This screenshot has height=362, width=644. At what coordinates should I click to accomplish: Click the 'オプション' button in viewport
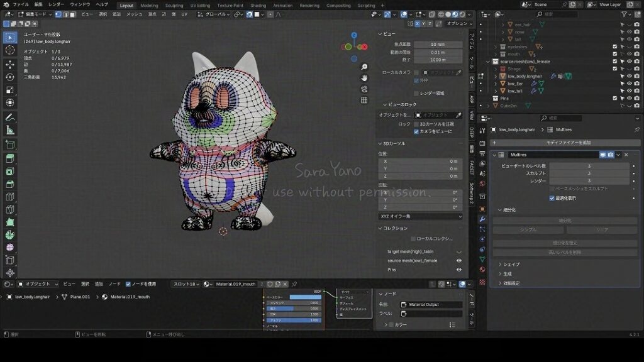click(x=459, y=24)
